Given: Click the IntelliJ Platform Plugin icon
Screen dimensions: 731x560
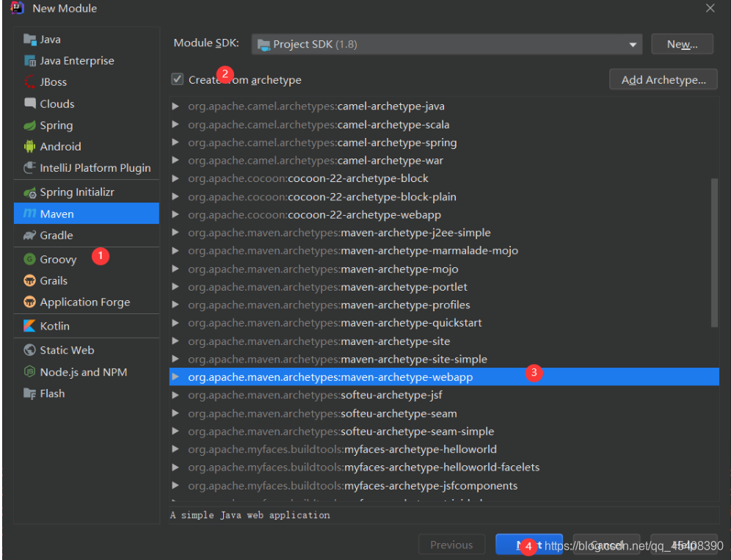Looking at the screenshot, I should [x=30, y=168].
